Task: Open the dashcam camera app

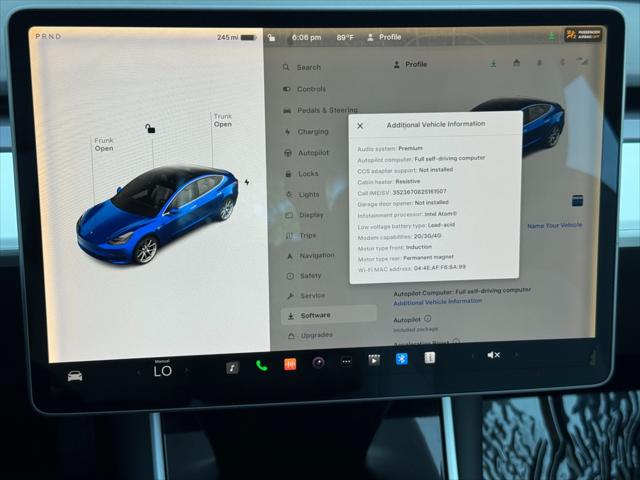Action: click(x=318, y=362)
